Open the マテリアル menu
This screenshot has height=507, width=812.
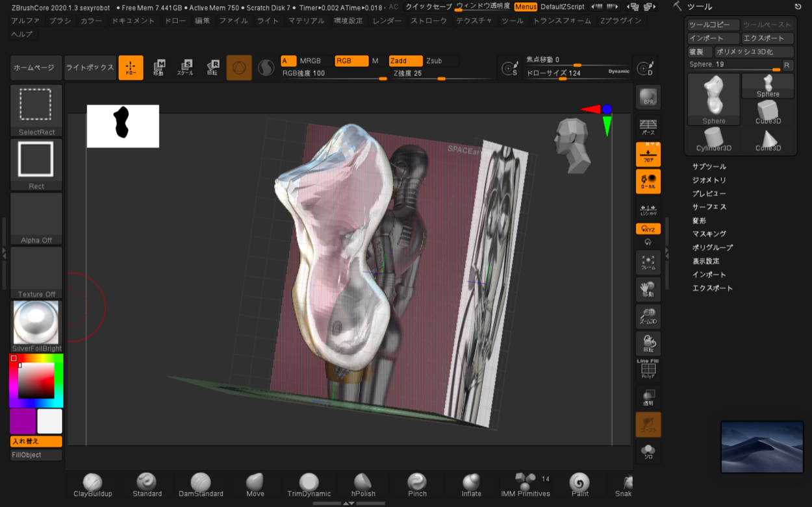coord(306,21)
